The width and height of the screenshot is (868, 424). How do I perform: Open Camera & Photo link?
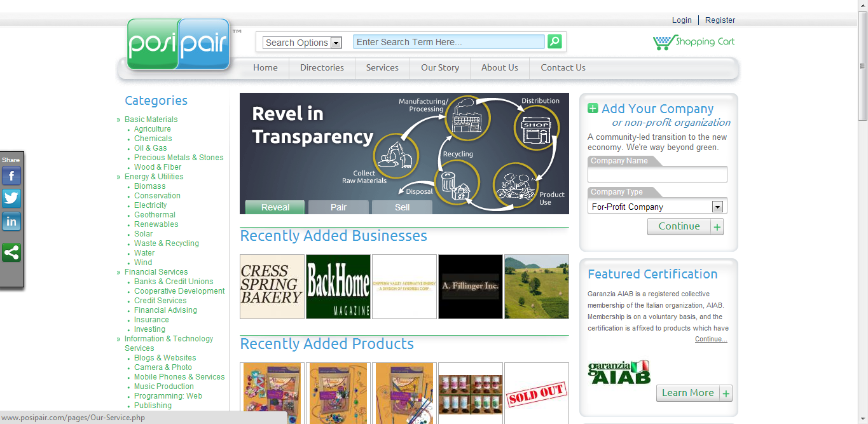coord(163,367)
